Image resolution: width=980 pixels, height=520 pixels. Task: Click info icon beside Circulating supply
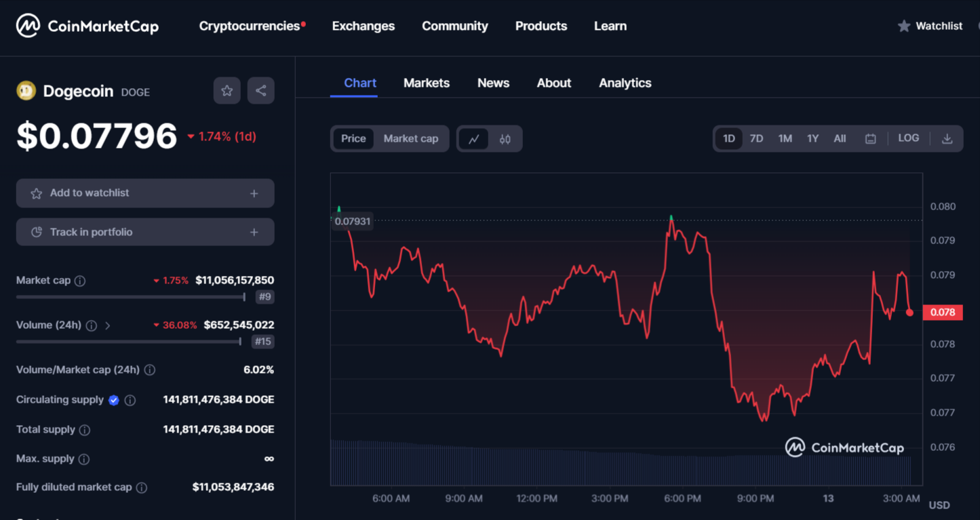click(x=130, y=400)
